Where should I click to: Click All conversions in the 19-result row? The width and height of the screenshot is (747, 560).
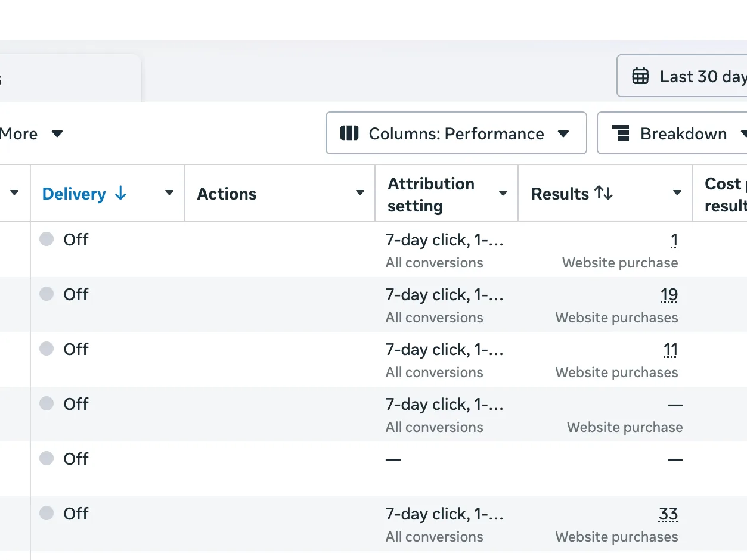tap(434, 318)
